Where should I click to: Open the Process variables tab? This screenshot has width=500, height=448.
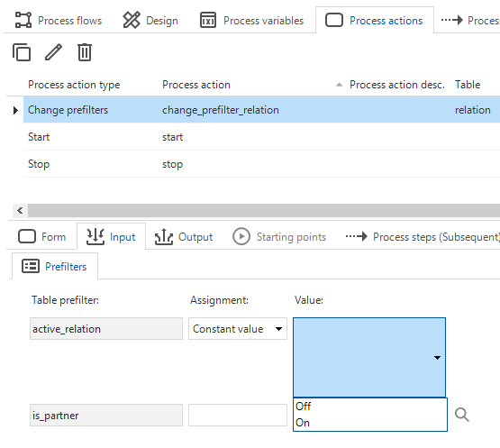tap(251, 21)
